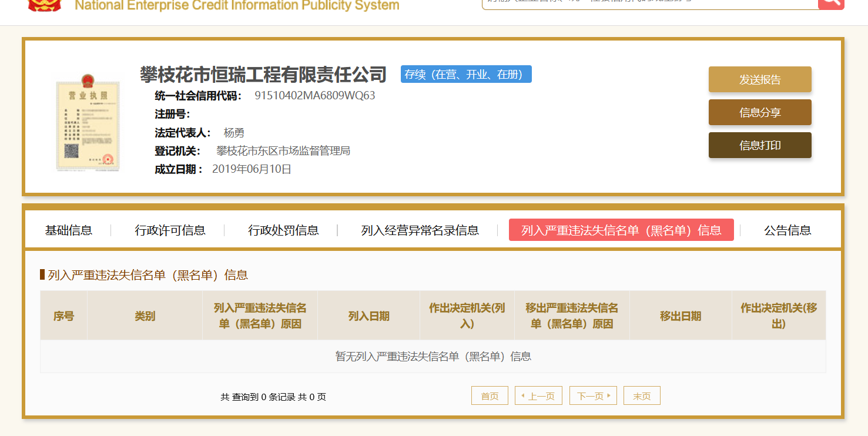This screenshot has height=436, width=868.
Task: Click the 移出严重违法失信名单（黑名单）原因 column header
Action: point(572,316)
